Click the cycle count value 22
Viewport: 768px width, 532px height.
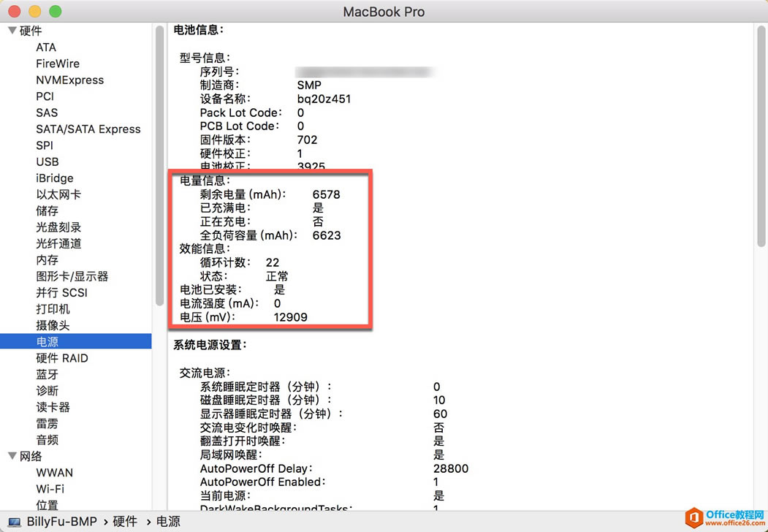tap(273, 262)
